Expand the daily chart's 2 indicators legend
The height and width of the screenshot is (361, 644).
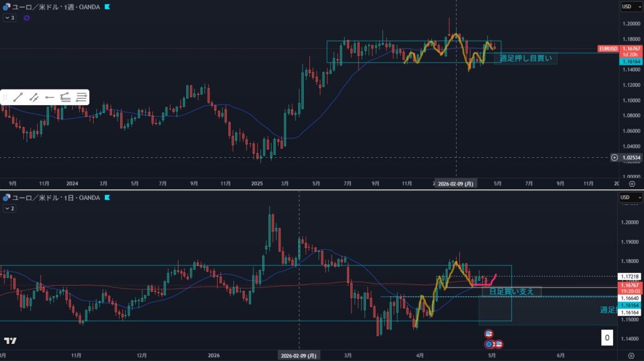point(9,209)
